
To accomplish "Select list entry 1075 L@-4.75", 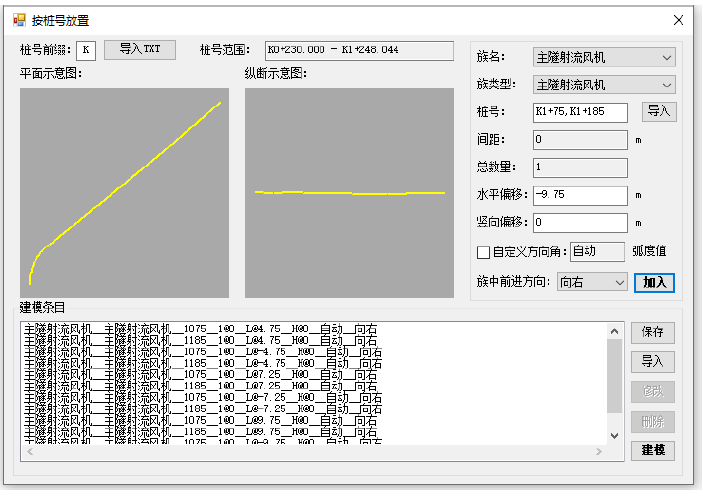I will tap(203, 352).
